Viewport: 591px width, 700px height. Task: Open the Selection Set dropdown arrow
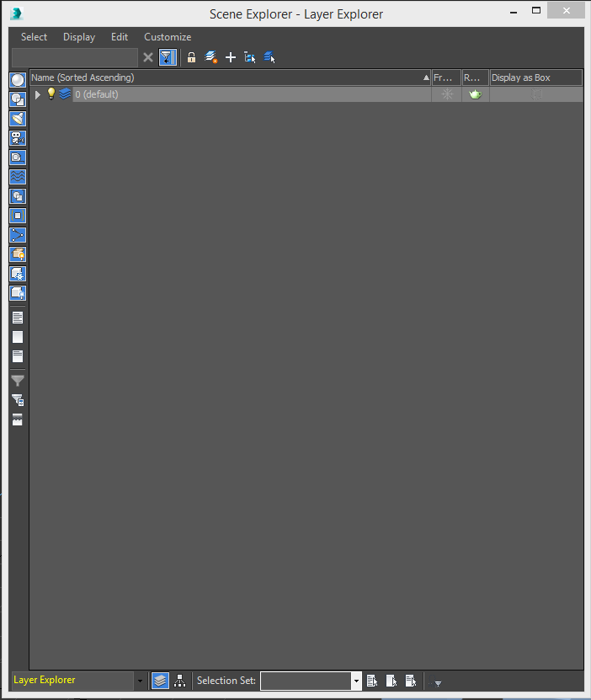(356, 681)
